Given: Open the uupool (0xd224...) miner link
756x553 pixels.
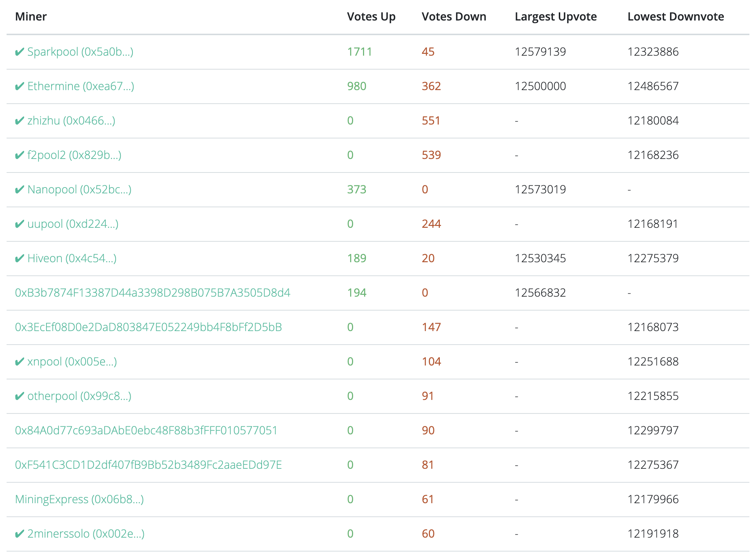Looking at the screenshot, I should (73, 224).
